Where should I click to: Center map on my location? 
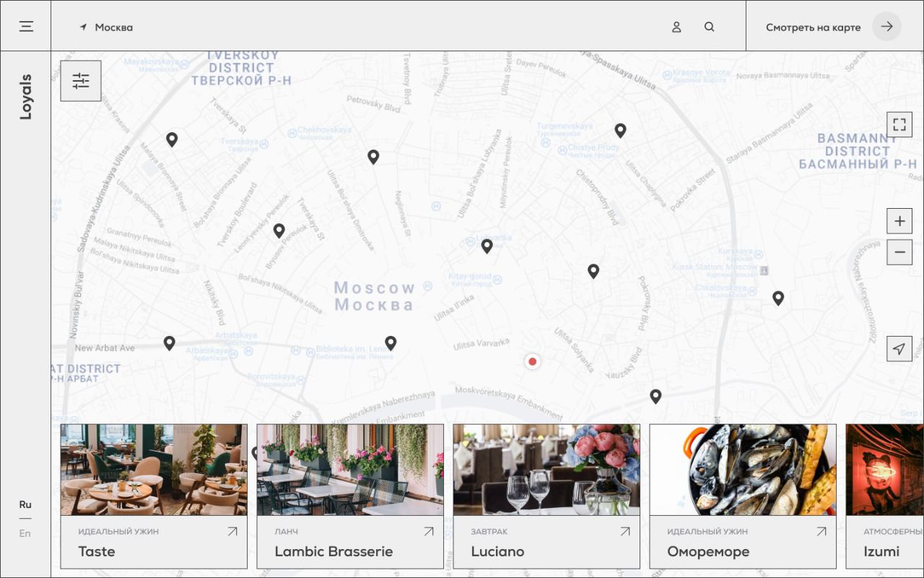tap(899, 349)
